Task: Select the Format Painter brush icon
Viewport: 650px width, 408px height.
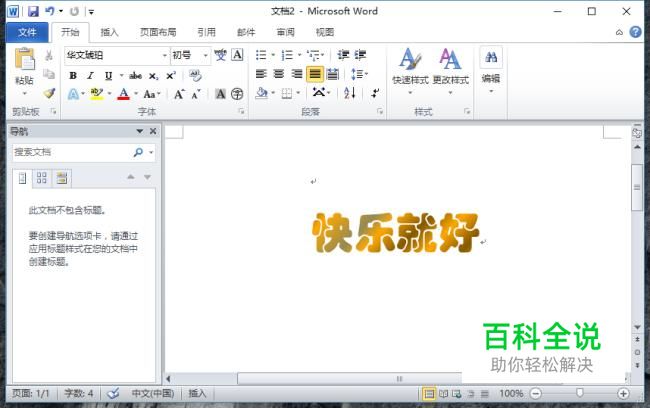Action: (x=49, y=93)
